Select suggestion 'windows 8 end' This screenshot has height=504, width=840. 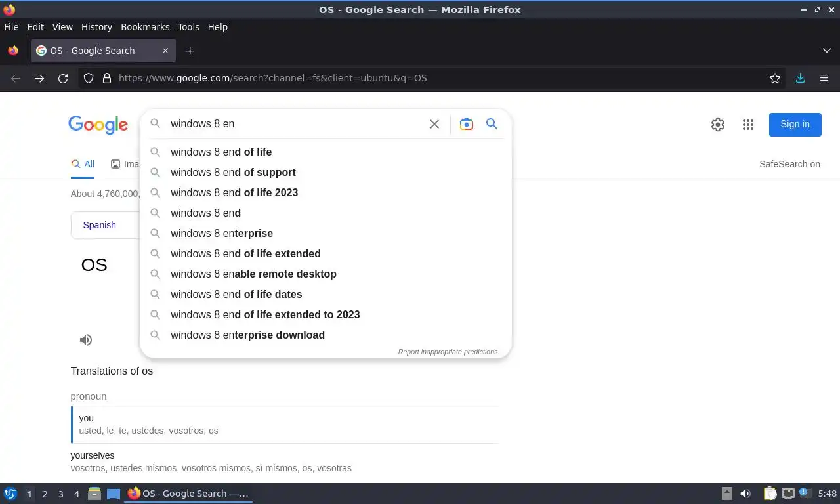tap(325, 213)
